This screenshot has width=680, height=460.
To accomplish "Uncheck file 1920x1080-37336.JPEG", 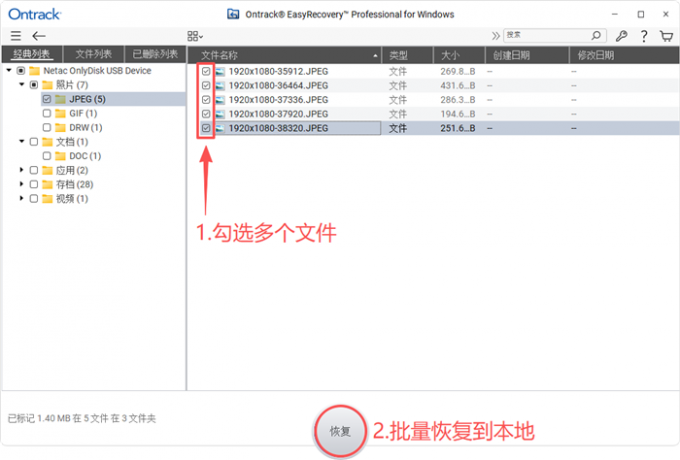I will 206,100.
